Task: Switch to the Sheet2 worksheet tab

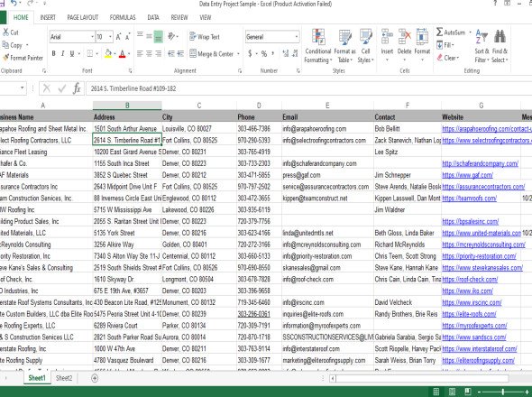Action: [64, 378]
